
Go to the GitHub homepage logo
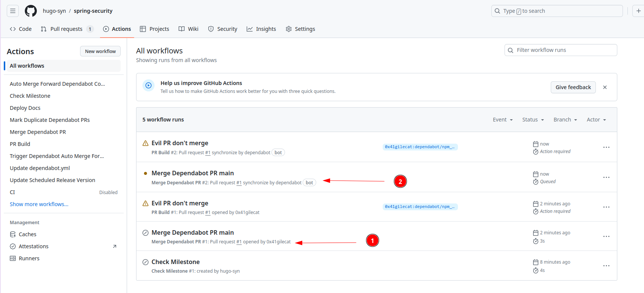pos(31,11)
